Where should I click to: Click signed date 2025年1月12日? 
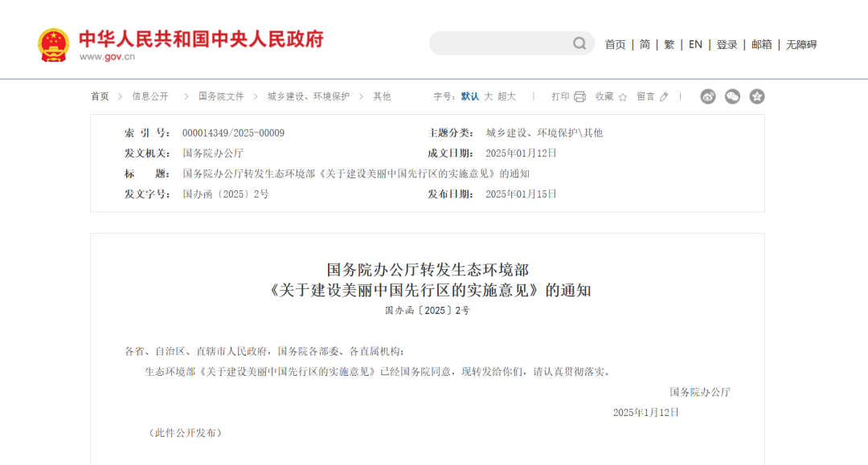pyautogui.click(x=646, y=413)
